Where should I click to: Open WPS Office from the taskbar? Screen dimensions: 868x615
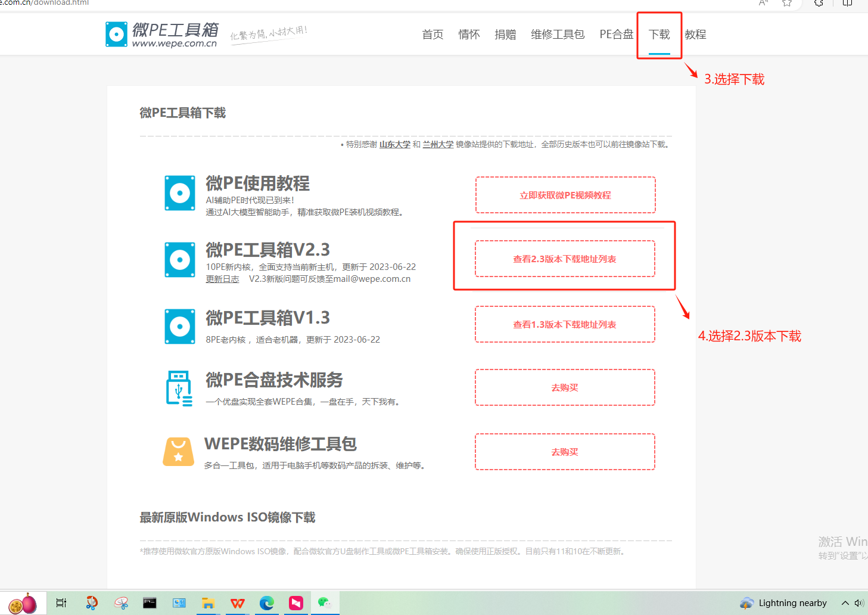(237, 603)
